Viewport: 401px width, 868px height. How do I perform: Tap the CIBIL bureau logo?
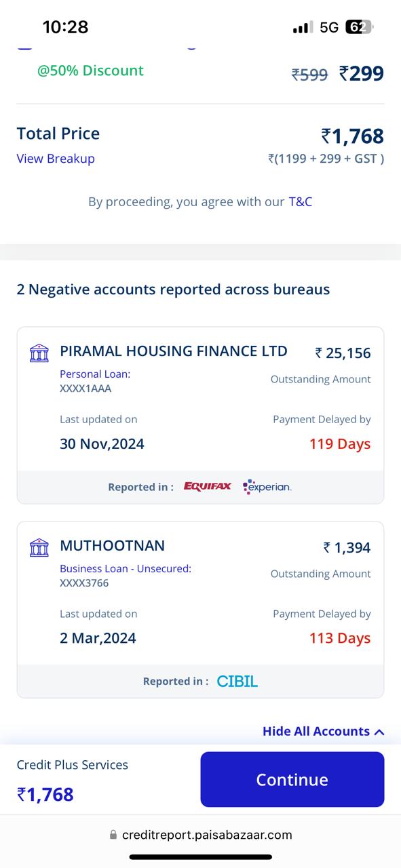click(237, 681)
